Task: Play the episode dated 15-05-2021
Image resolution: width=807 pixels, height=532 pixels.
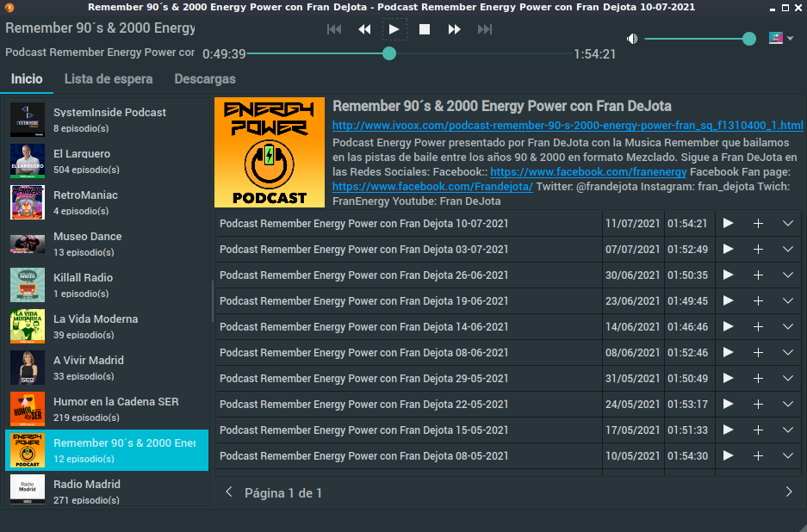Action: coord(728,430)
